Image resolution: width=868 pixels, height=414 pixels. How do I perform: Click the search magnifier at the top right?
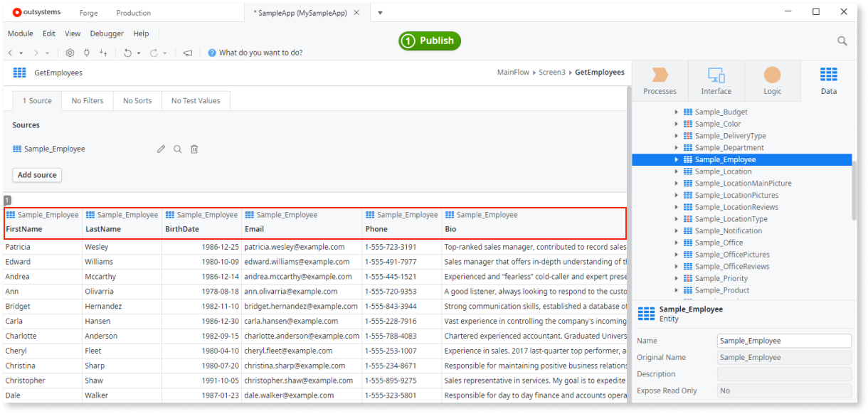[842, 41]
